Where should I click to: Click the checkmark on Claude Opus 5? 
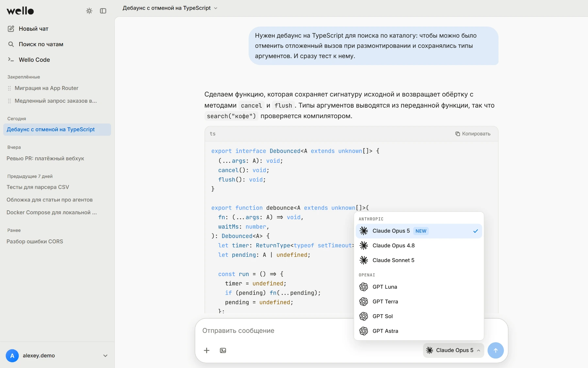point(475,231)
